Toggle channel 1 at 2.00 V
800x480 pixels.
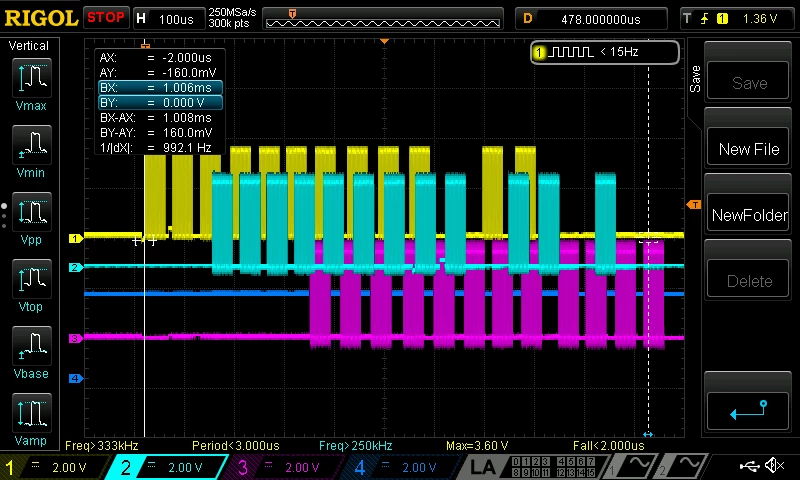pos(54,467)
